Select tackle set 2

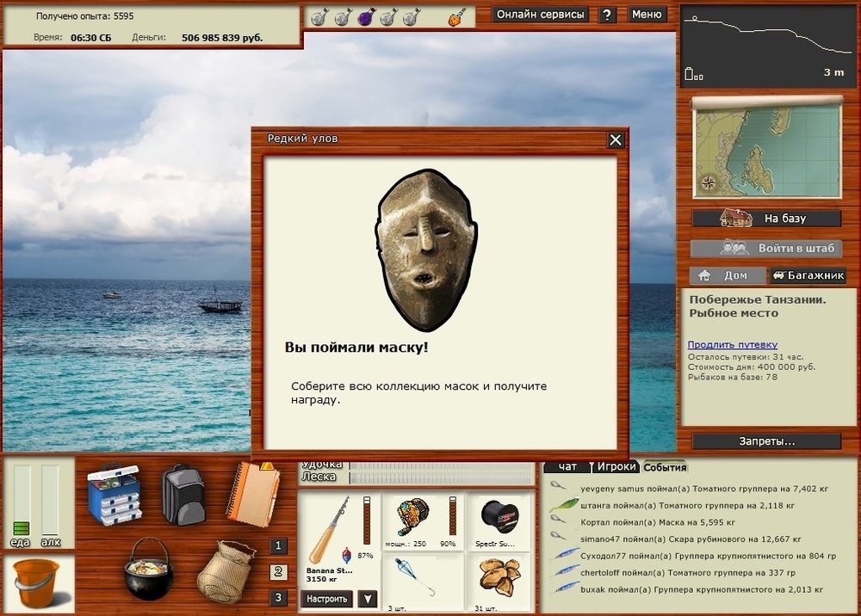(x=278, y=571)
